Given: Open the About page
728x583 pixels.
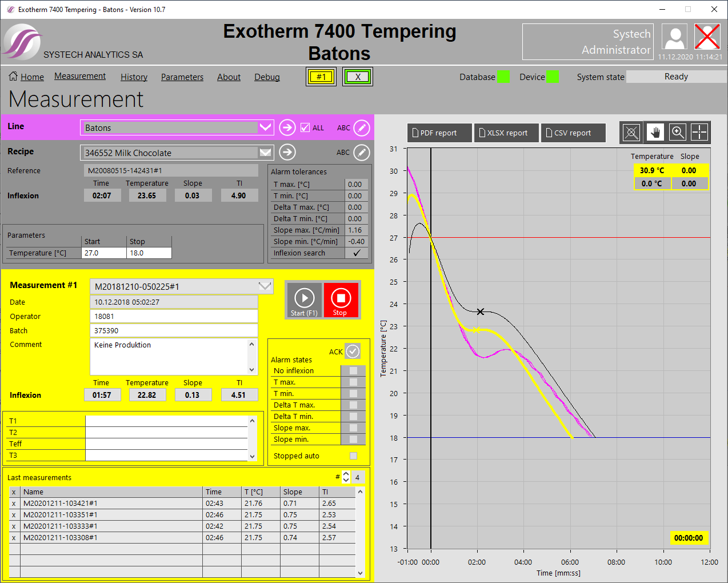Looking at the screenshot, I should coord(229,77).
